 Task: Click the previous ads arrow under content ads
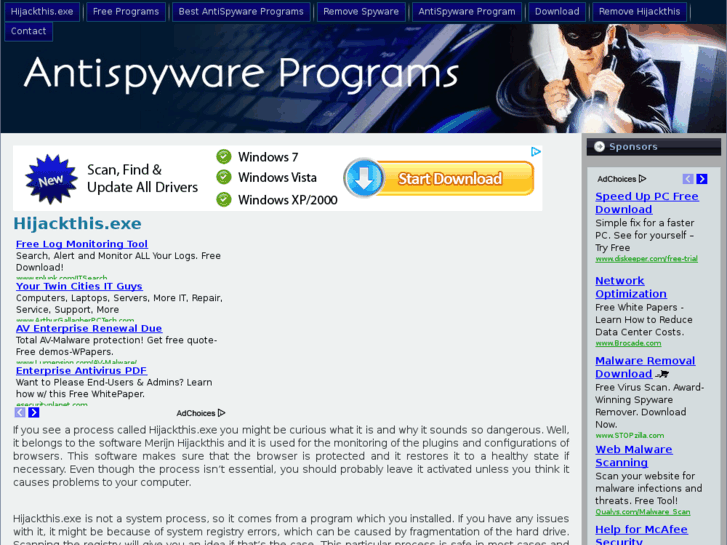coord(20,412)
